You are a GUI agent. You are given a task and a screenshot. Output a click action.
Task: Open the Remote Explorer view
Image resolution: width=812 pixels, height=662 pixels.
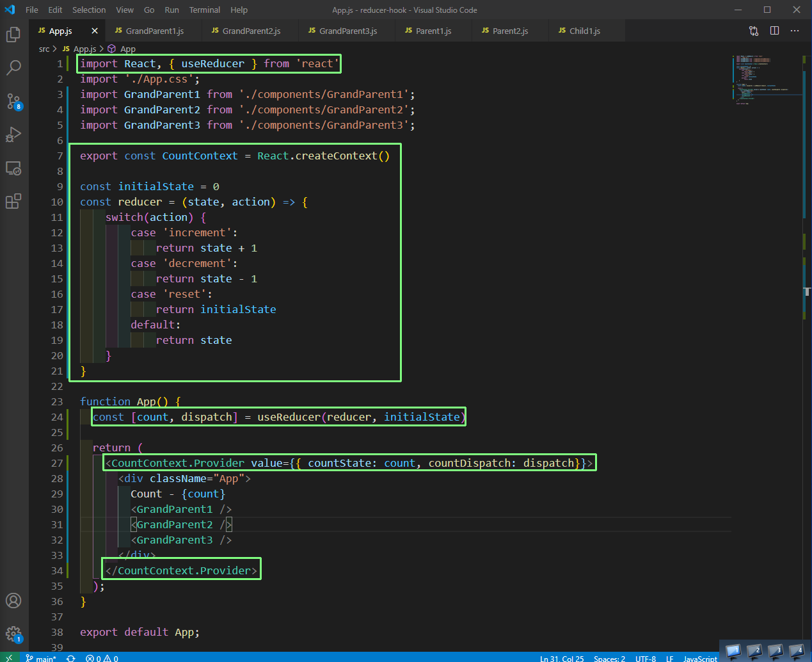click(13, 168)
